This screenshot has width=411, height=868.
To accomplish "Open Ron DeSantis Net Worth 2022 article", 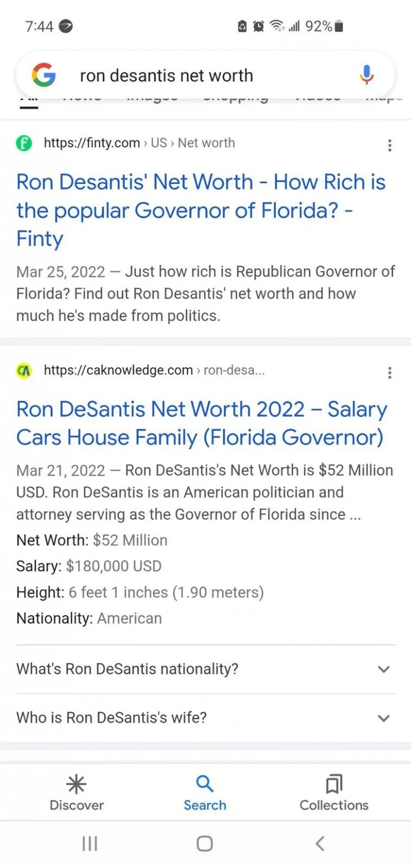I will (x=202, y=423).
